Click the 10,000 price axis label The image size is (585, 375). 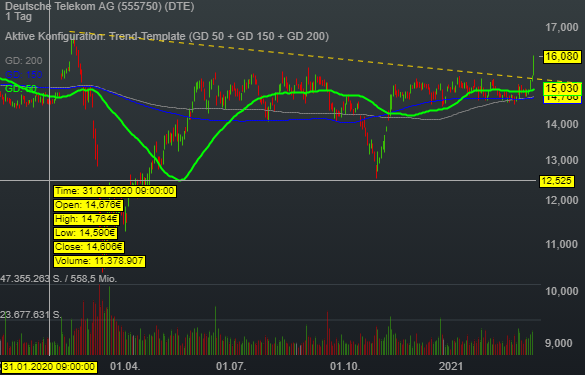[x=561, y=291]
